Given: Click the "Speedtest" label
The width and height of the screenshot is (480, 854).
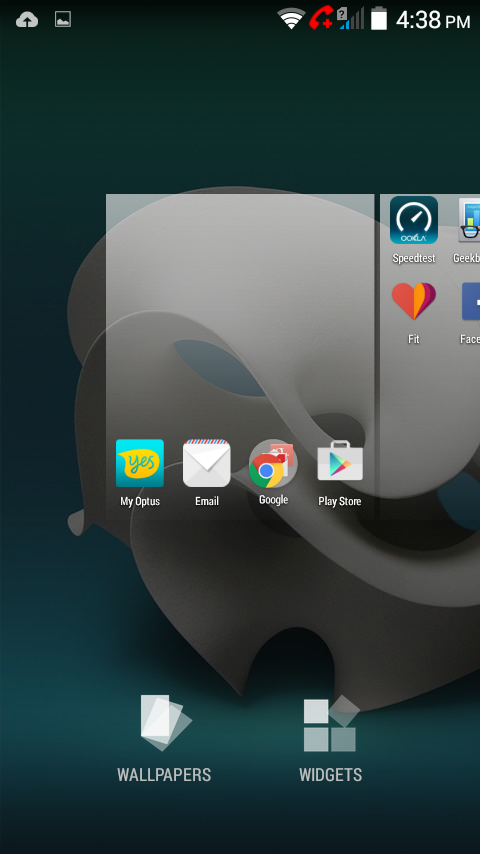Looking at the screenshot, I should [414, 258].
